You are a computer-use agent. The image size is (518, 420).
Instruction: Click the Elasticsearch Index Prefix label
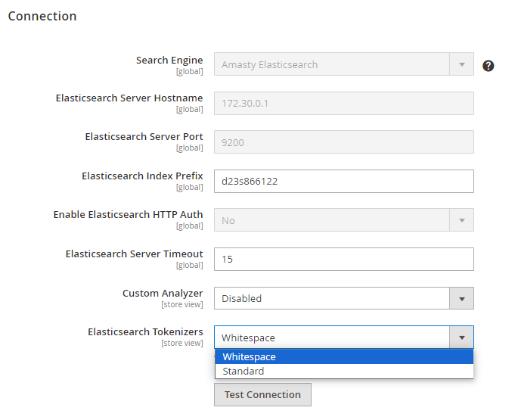[142, 176]
